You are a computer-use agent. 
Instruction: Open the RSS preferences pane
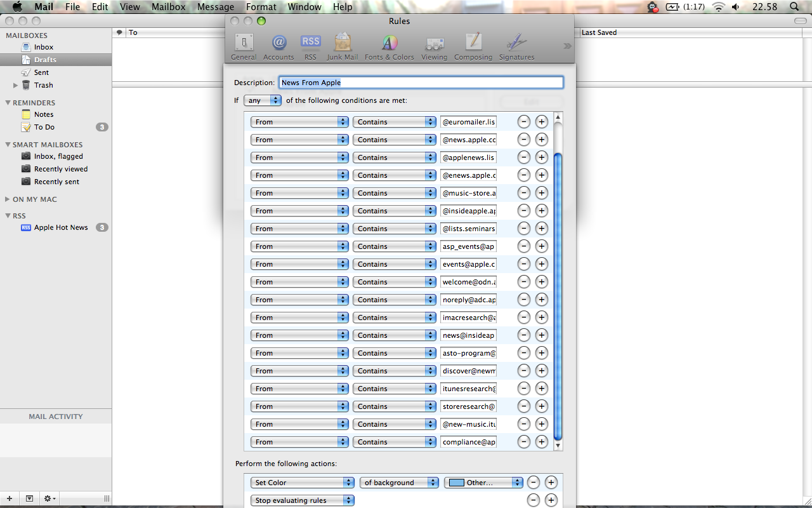[310, 47]
